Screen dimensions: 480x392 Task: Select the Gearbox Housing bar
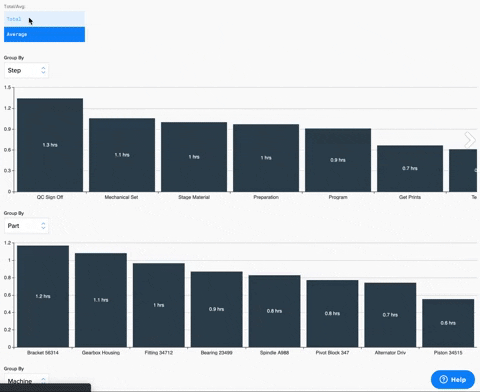[101, 300]
